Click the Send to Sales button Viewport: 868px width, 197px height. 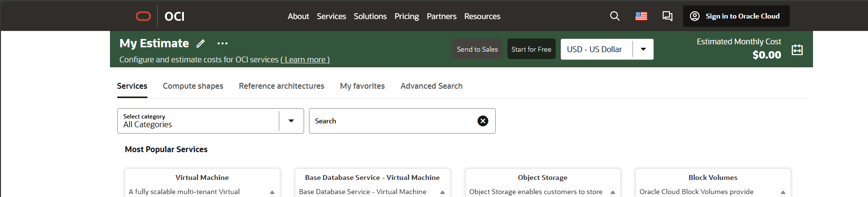click(477, 49)
